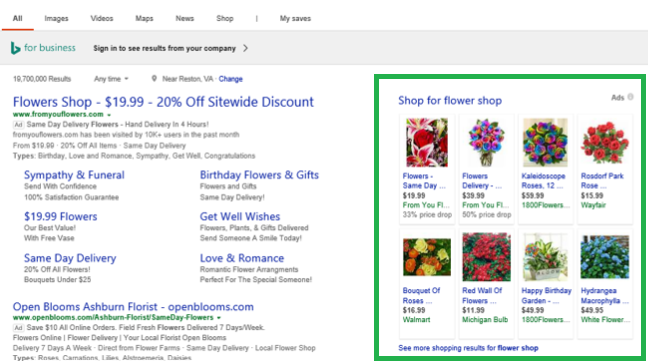Click the Ads info icon
The height and width of the screenshot is (361, 648).
coord(630,97)
